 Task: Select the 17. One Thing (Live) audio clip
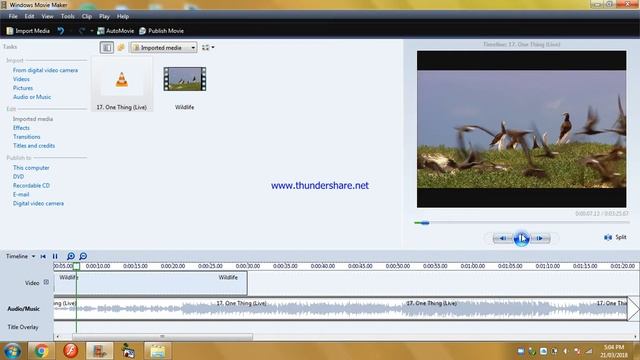click(122, 84)
